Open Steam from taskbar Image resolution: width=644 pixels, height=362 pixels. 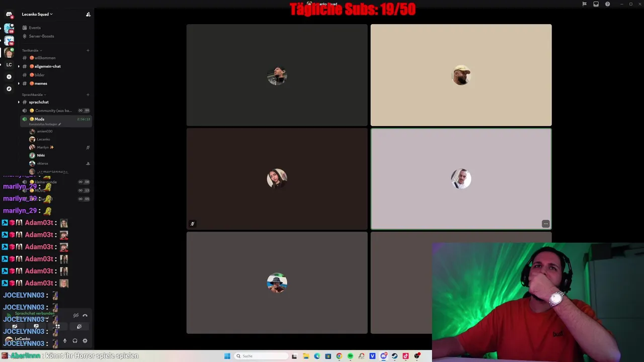(394, 356)
